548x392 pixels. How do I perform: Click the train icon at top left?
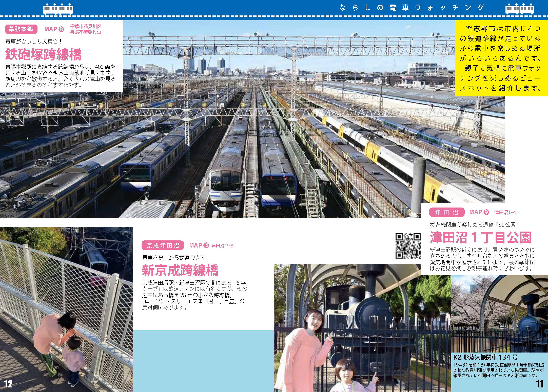click(58, 9)
